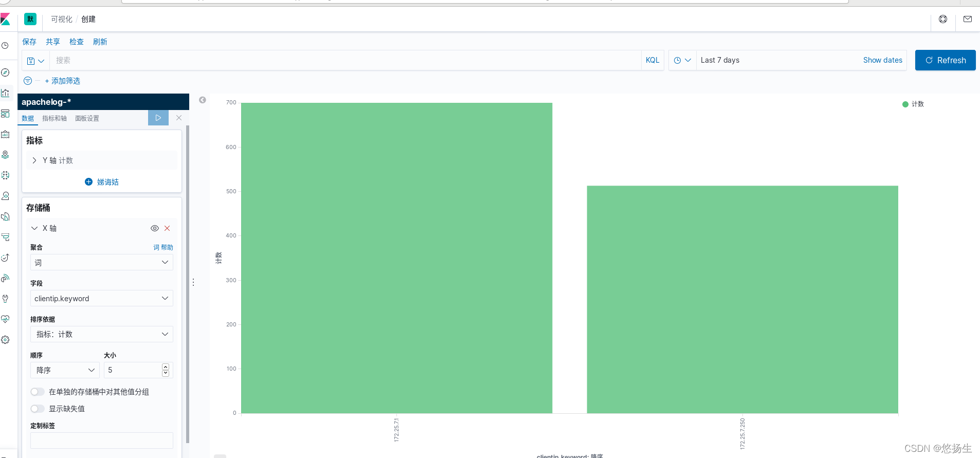Screen dimensions: 980x458
Task: Open the order-by metric count dropdown
Action: [102, 334]
